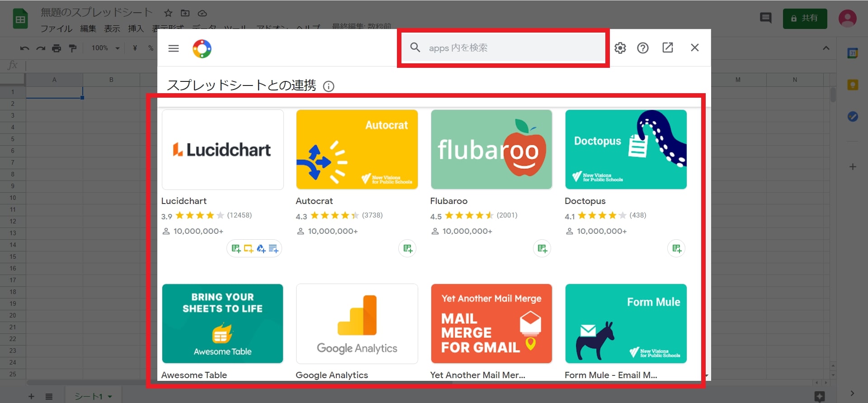Click Flubaroo's Sheets compatibility icon

(542, 248)
